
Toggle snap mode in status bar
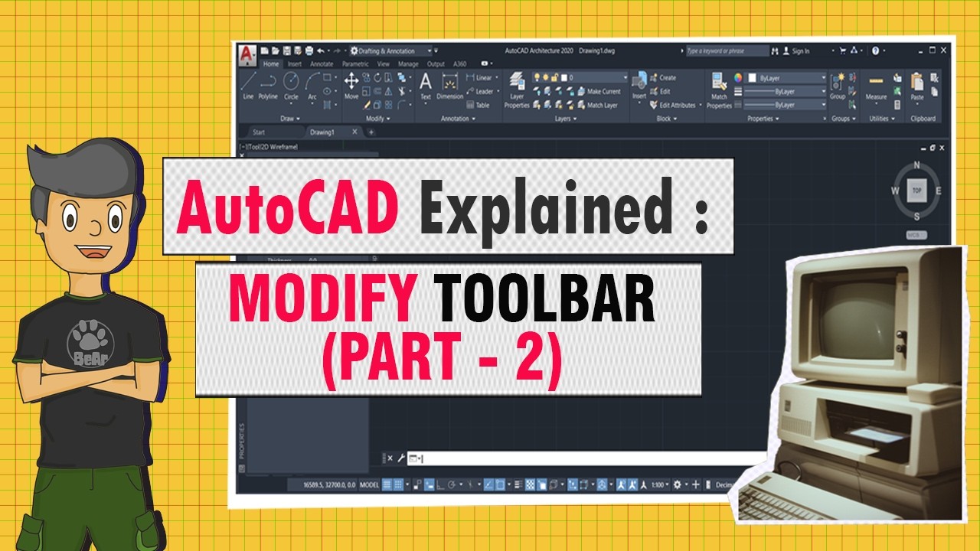point(399,484)
